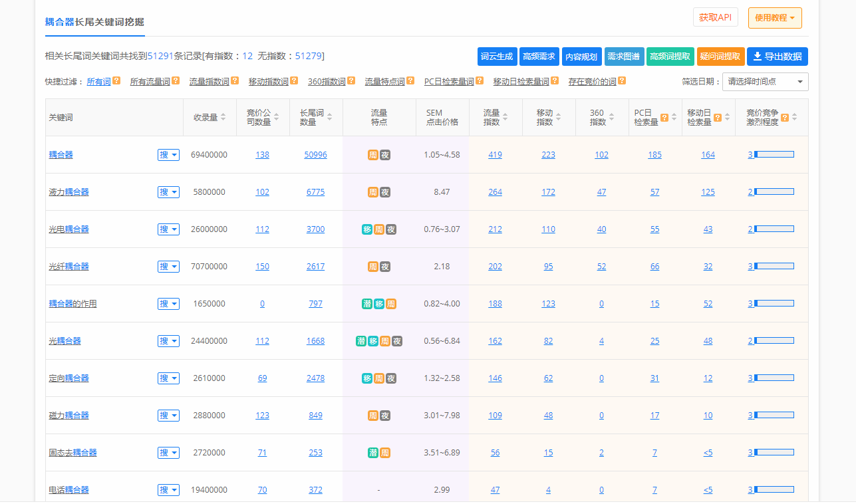Open the 搜 dropdown for 光耦合器
This screenshot has width=856, height=504.
click(x=168, y=341)
